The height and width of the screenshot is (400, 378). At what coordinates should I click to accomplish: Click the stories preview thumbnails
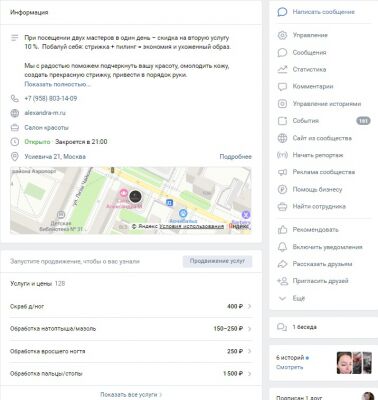click(354, 363)
